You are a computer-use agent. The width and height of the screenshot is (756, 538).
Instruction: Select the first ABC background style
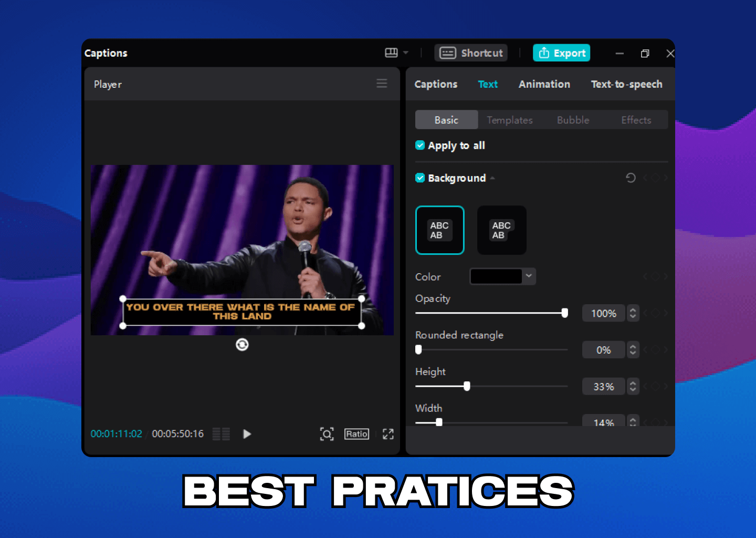pos(440,230)
